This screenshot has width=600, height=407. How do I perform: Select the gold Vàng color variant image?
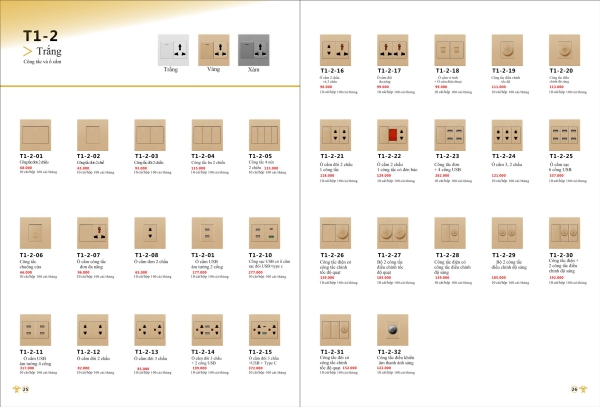(214, 50)
